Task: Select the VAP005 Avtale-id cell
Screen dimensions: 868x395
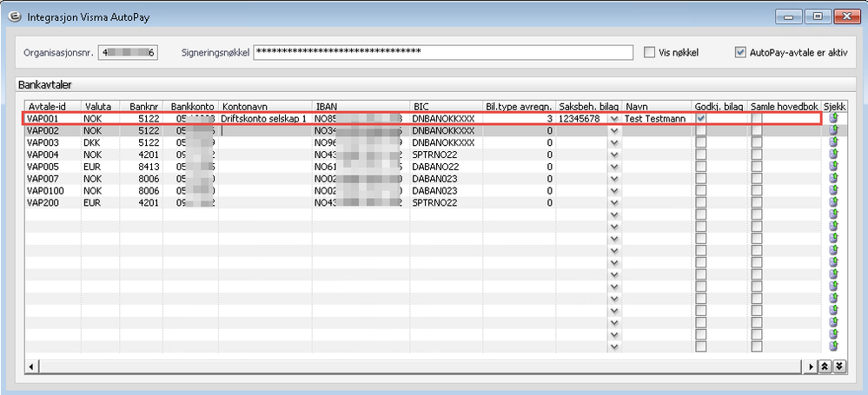Action: (x=53, y=167)
